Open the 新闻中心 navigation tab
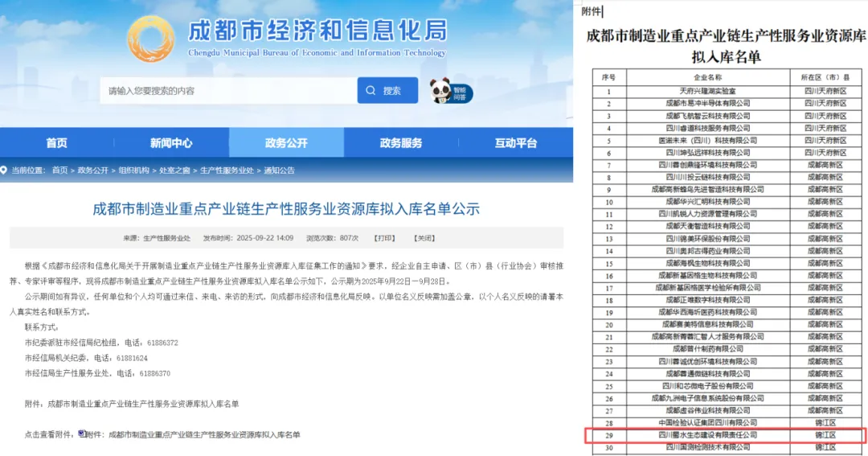Screen dimensions: 868x456 (x=171, y=143)
